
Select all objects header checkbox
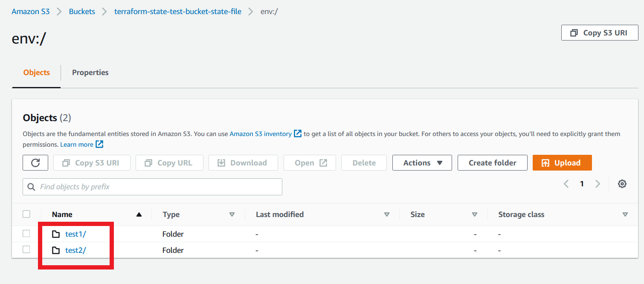coord(26,214)
